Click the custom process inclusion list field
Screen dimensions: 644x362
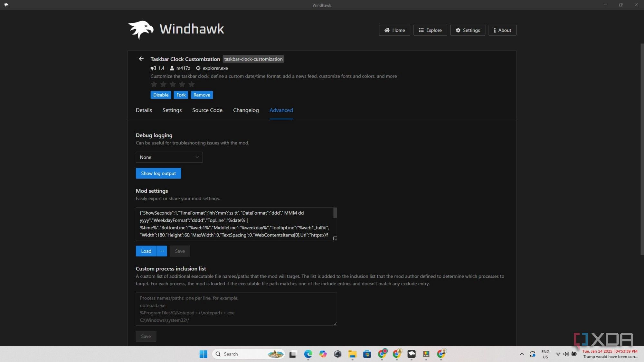pos(236,309)
